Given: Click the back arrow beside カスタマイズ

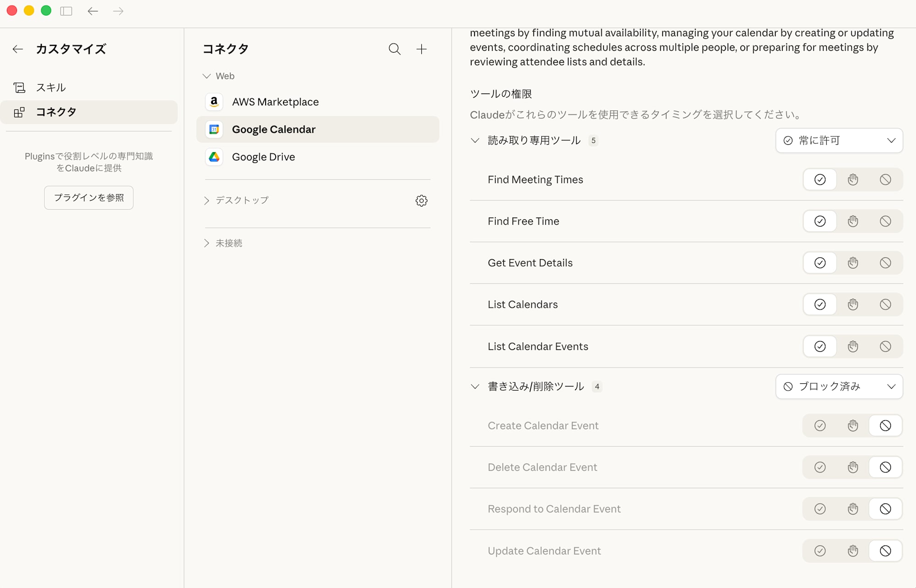Looking at the screenshot, I should [17, 49].
